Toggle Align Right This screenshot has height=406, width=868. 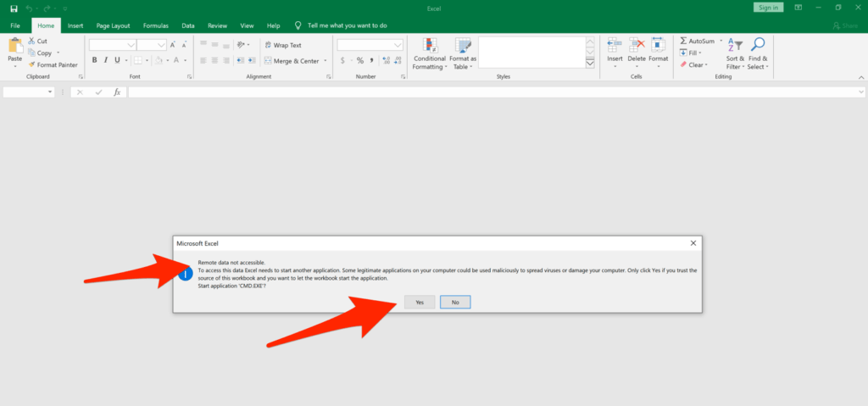click(x=226, y=60)
